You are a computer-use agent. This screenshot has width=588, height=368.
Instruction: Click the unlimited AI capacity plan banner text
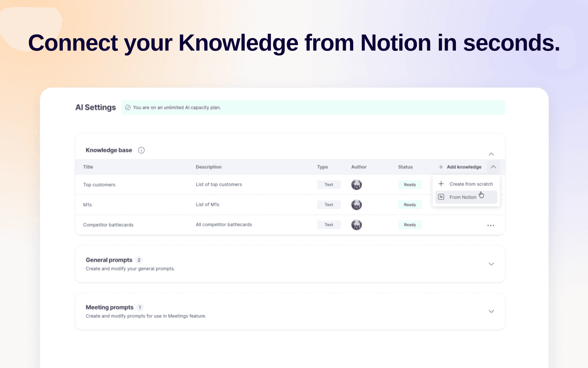pos(177,108)
